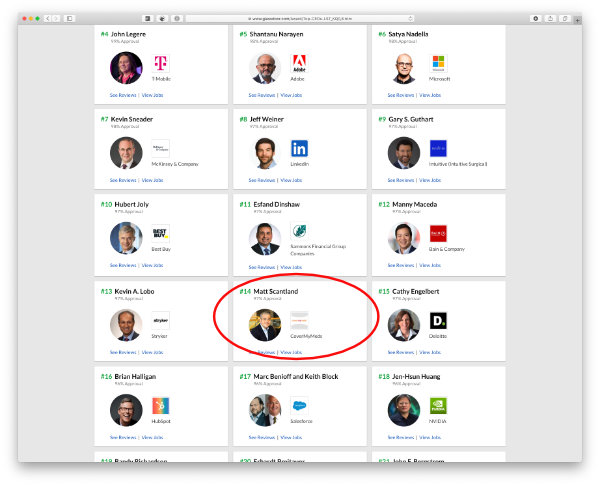Open View Jobs for Microsoft
600x486 pixels.
(x=430, y=95)
